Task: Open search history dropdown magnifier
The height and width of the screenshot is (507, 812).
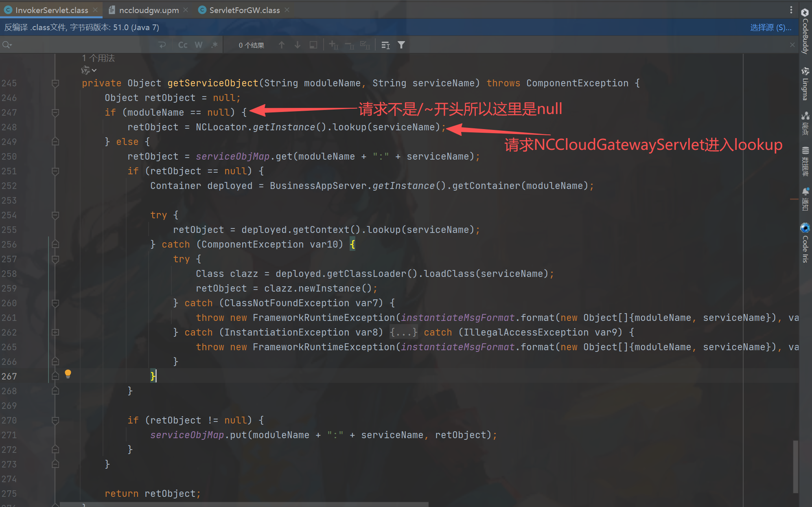Action: [7, 45]
